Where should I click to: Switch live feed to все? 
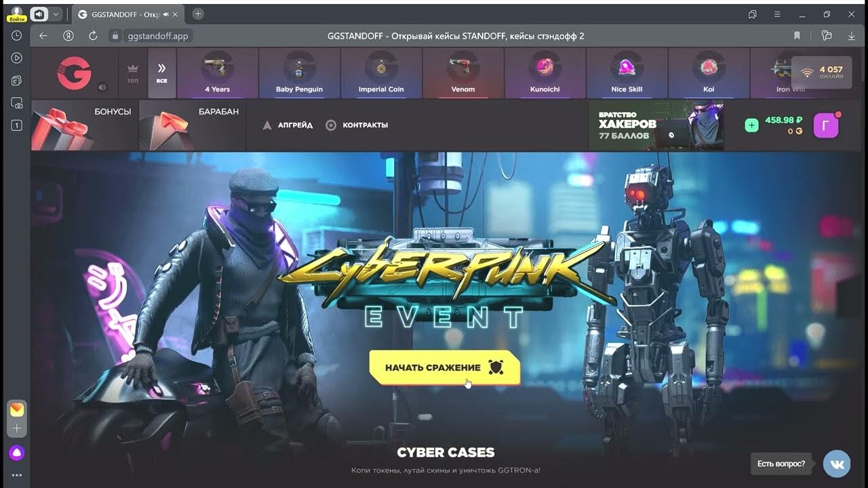[162, 74]
